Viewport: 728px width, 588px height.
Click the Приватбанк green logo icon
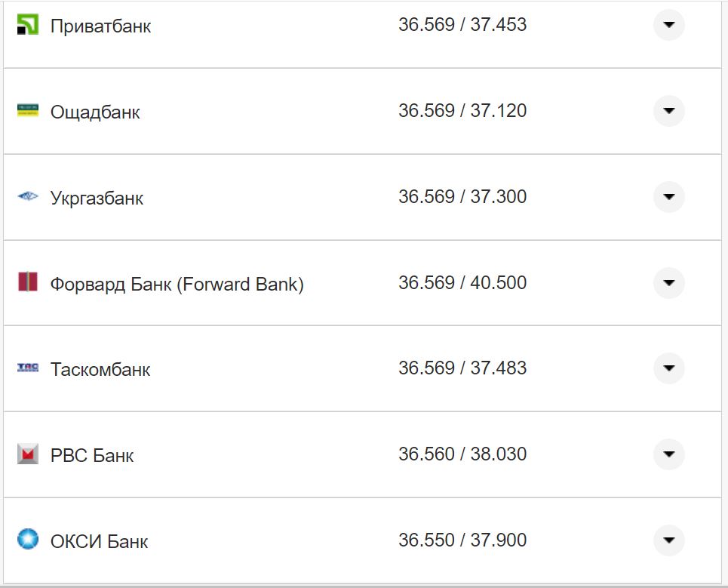27,25
